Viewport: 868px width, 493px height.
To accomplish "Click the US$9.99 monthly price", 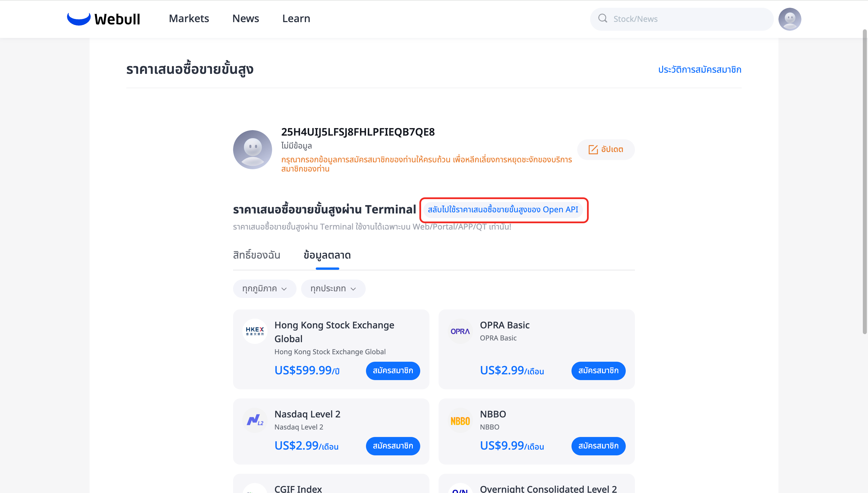I will coord(512,446).
